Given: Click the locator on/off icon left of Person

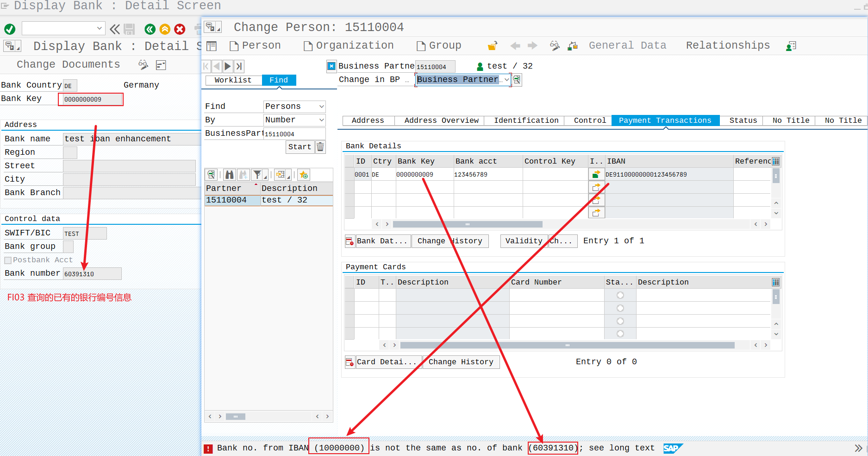Looking at the screenshot, I should click(x=212, y=46).
